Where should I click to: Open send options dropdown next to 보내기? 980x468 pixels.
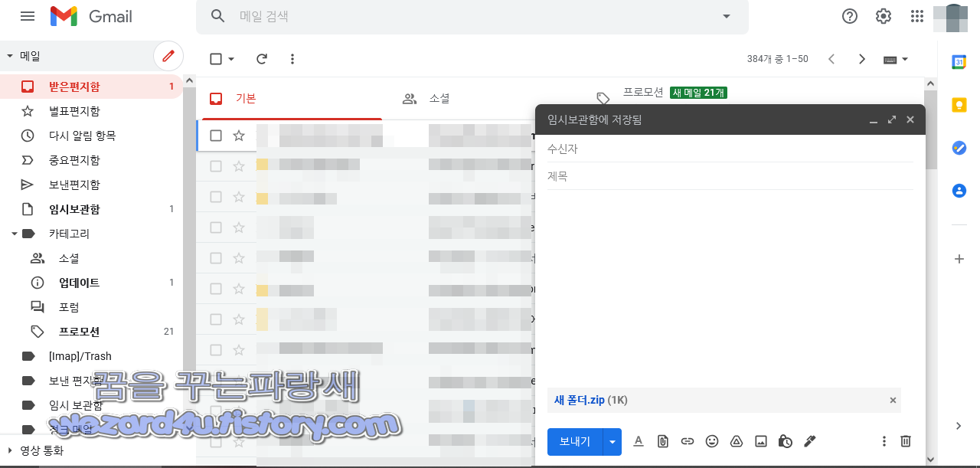(612, 441)
